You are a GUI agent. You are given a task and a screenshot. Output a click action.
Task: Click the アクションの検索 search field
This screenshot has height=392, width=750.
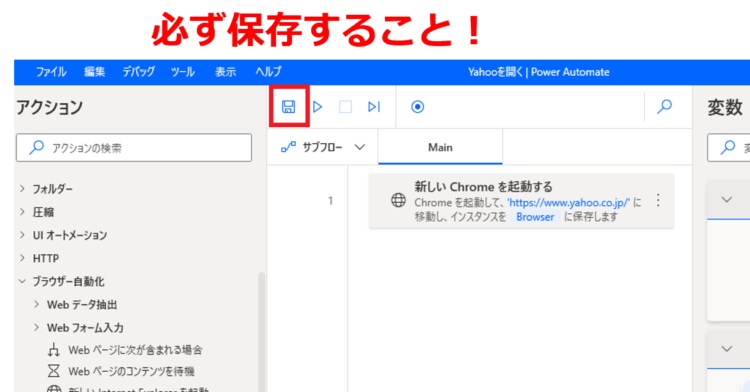click(134, 148)
